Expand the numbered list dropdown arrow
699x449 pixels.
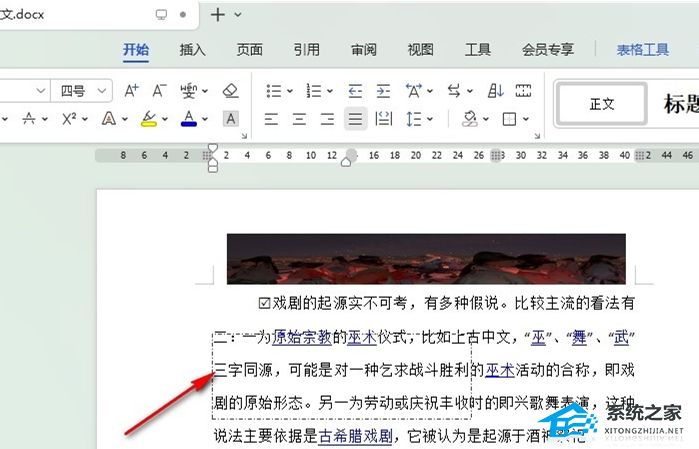(330, 91)
